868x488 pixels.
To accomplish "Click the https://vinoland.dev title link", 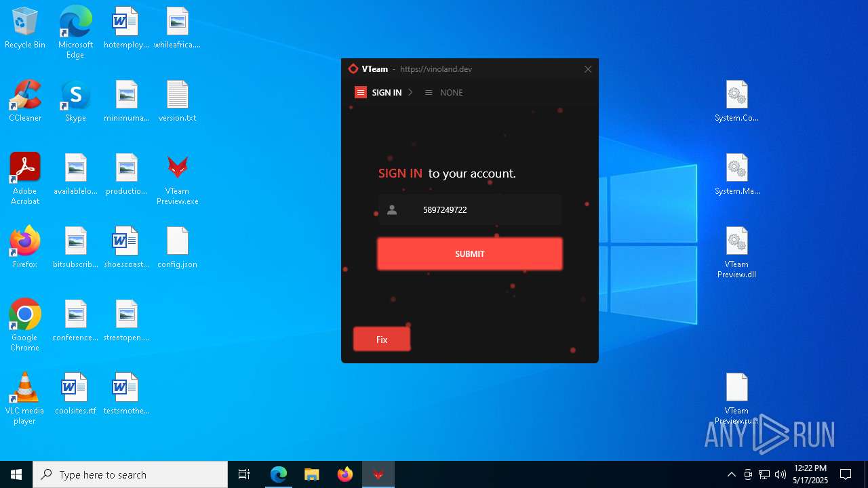I will pyautogui.click(x=436, y=69).
